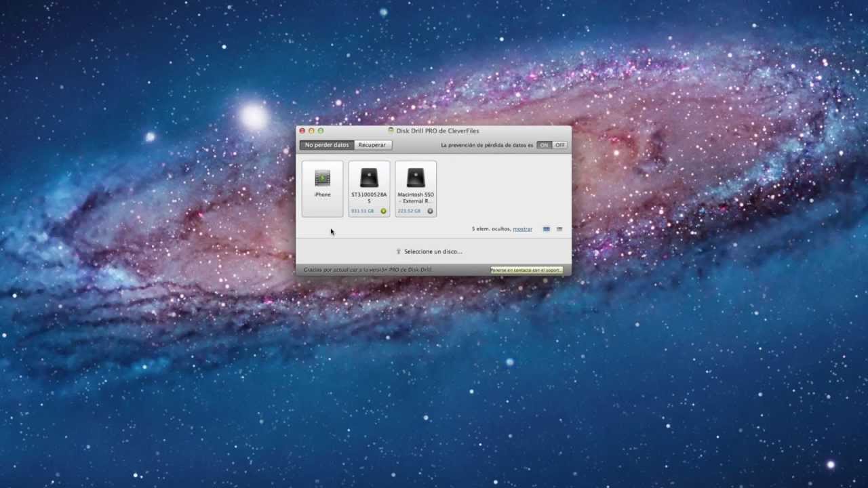Zoom the Disk Drill window with green button

click(x=321, y=131)
